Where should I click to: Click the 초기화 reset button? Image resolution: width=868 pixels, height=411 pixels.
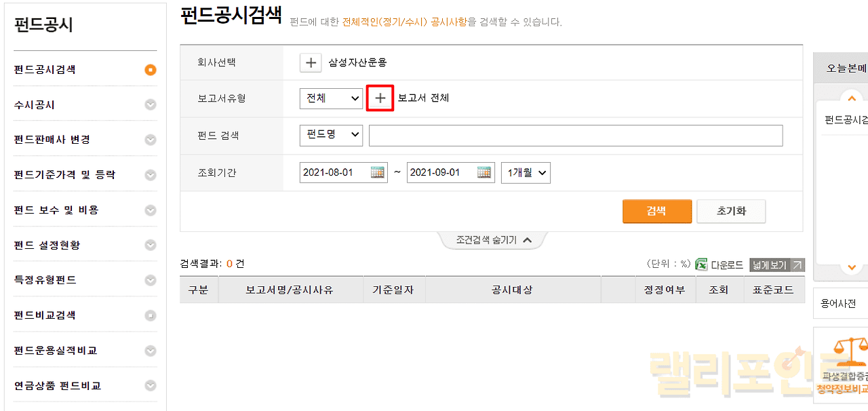click(731, 211)
